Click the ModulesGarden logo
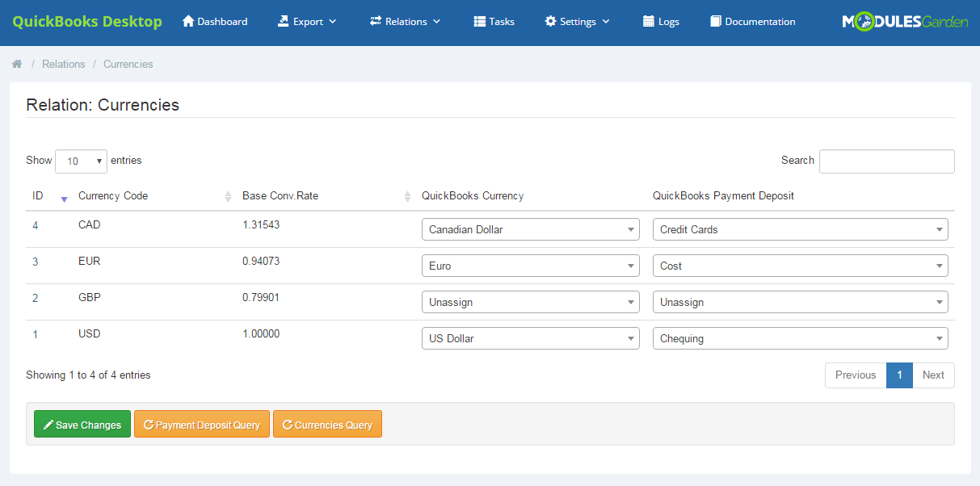The image size is (980, 486). pyautogui.click(x=905, y=22)
